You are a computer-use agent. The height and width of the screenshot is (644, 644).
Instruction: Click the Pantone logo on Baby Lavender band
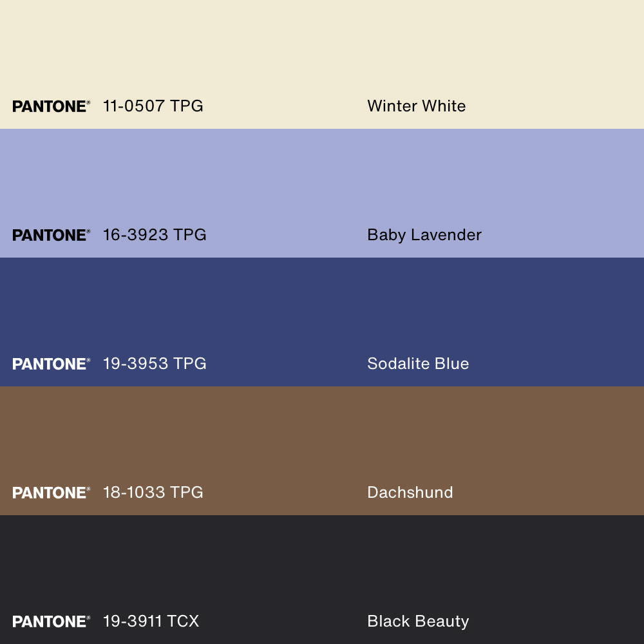coord(51,235)
